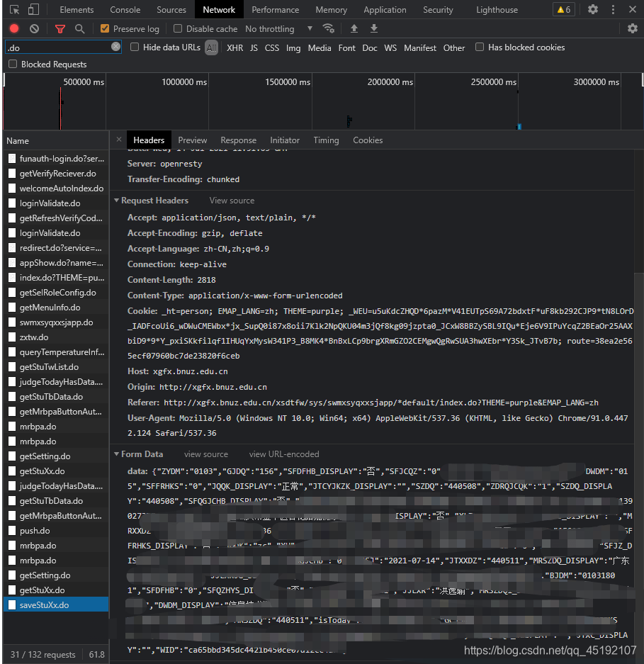Screen dimensions: 644x664
Task: Open the Memory tab
Action: pyautogui.click(x=331, y=10)
